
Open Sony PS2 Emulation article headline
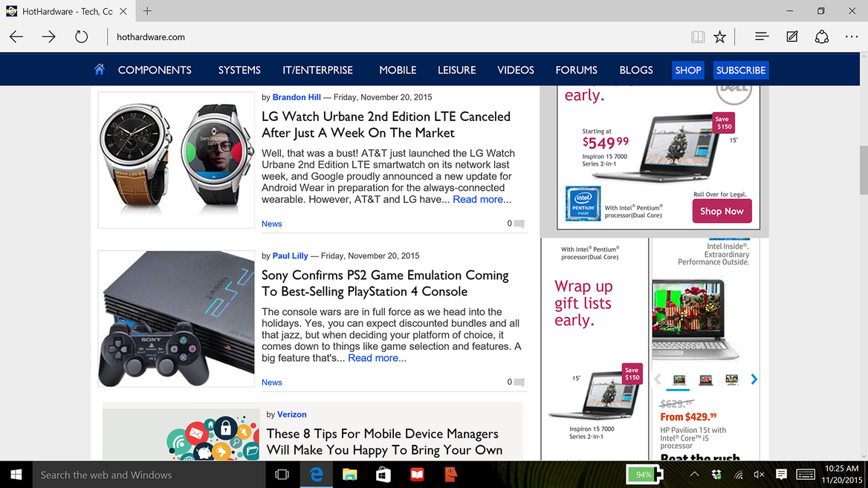click(x=385, y=283)
